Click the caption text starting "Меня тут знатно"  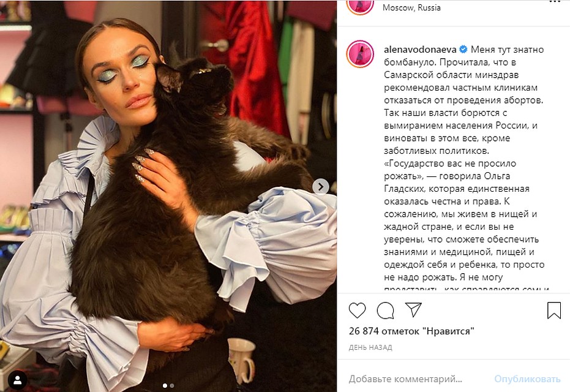[464, 164]
